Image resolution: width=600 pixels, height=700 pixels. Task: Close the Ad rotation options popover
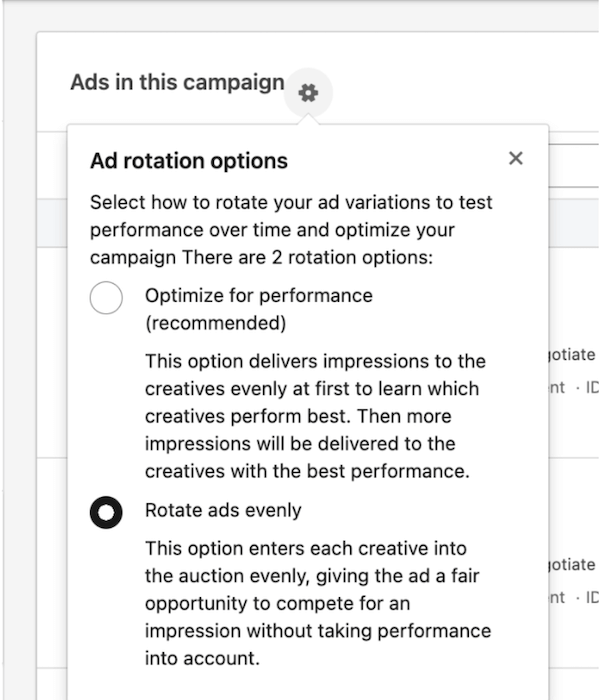[x=516, y=158]
